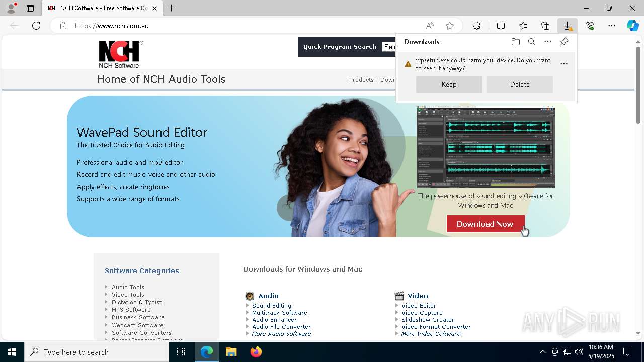Toggle the Downloads toolbar icon
Image resolution: width=644 pixels, height=362 pixels.
568,26
